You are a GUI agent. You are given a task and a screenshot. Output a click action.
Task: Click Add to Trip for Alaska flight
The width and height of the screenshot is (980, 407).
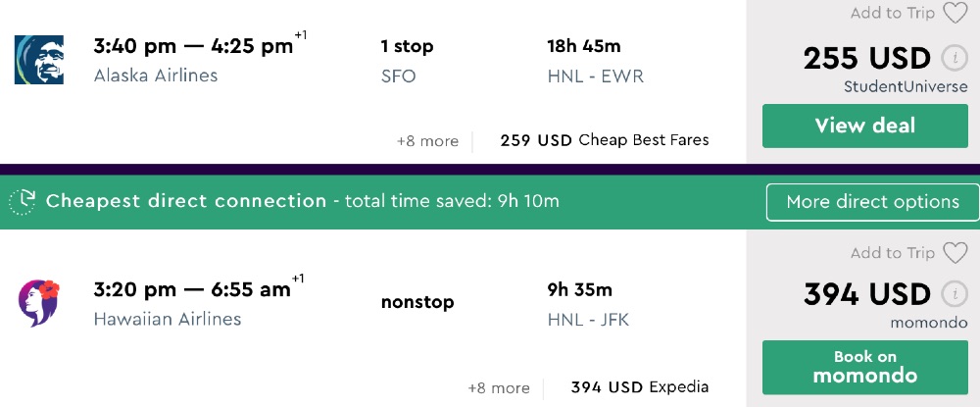point(892,13)
